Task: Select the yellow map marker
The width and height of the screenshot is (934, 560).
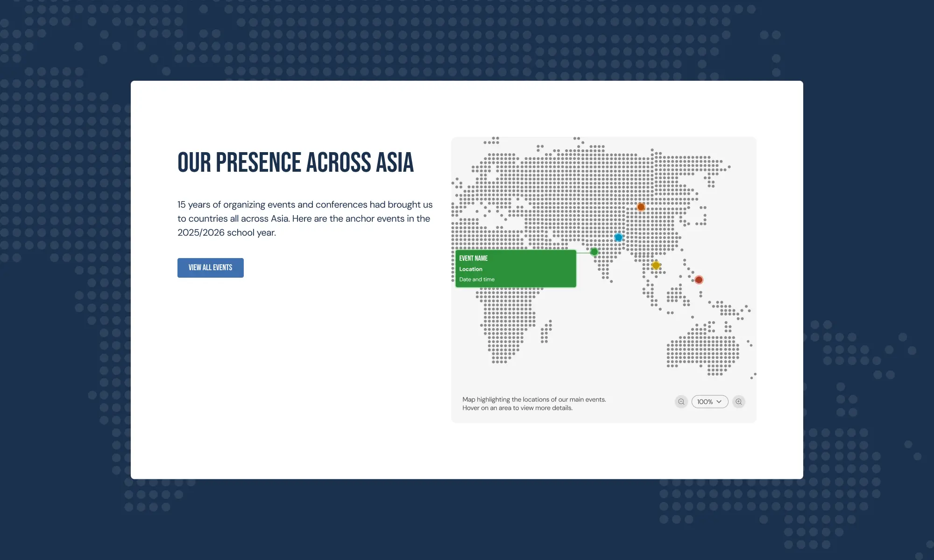Action: 656,266
